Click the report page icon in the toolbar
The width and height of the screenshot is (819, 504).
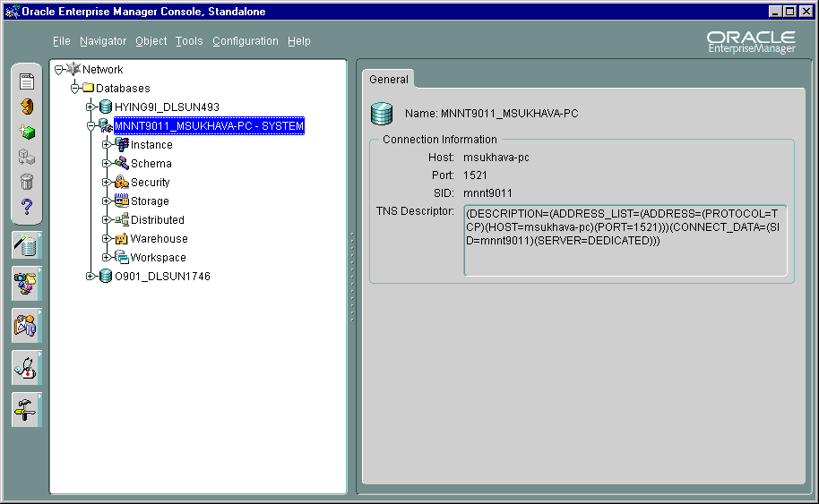(27, 81)
